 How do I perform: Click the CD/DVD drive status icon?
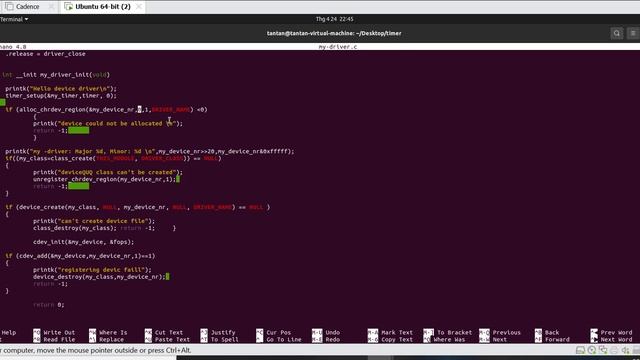pos(591,350)
